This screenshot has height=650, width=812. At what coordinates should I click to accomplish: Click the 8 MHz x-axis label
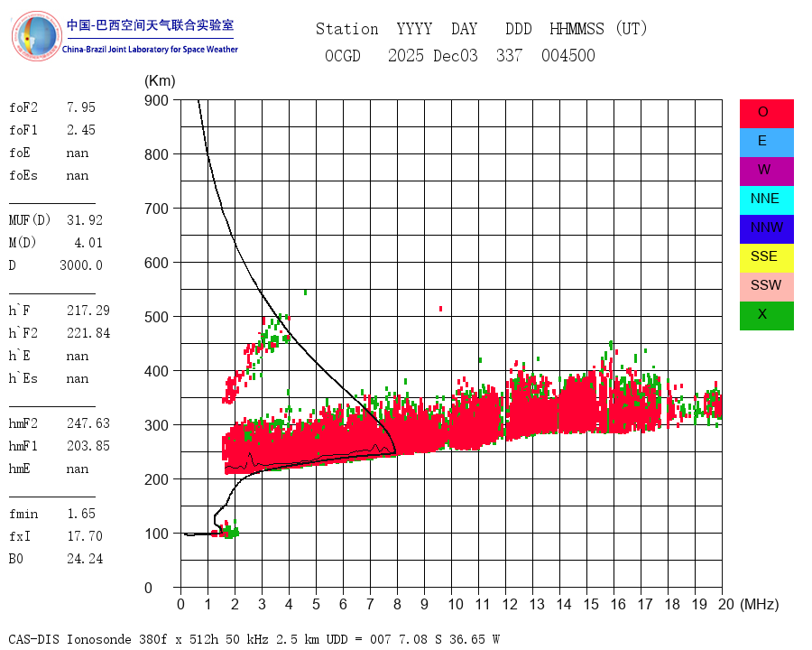[x=397, y=604]
